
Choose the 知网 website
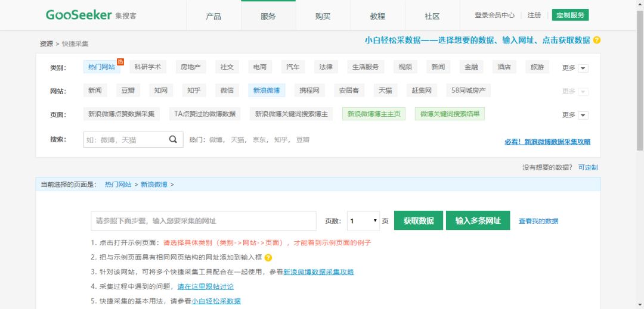click(x=161, y=90)
